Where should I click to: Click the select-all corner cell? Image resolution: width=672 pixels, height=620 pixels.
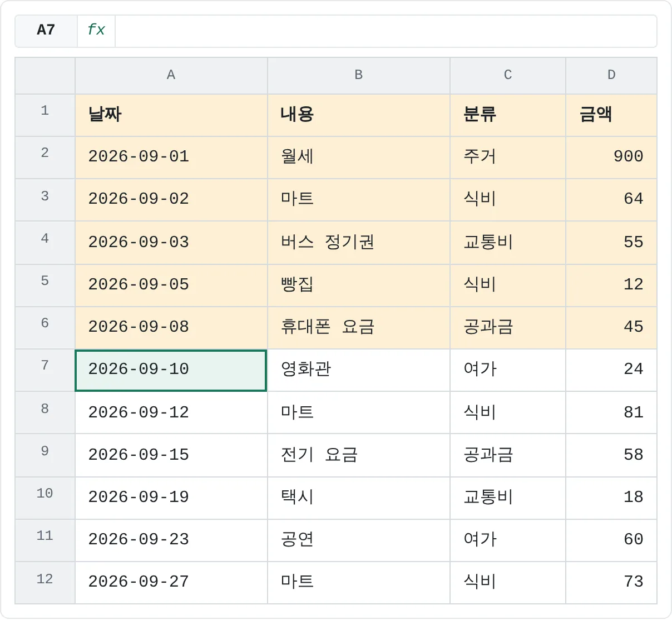click(x=45, y=75)
